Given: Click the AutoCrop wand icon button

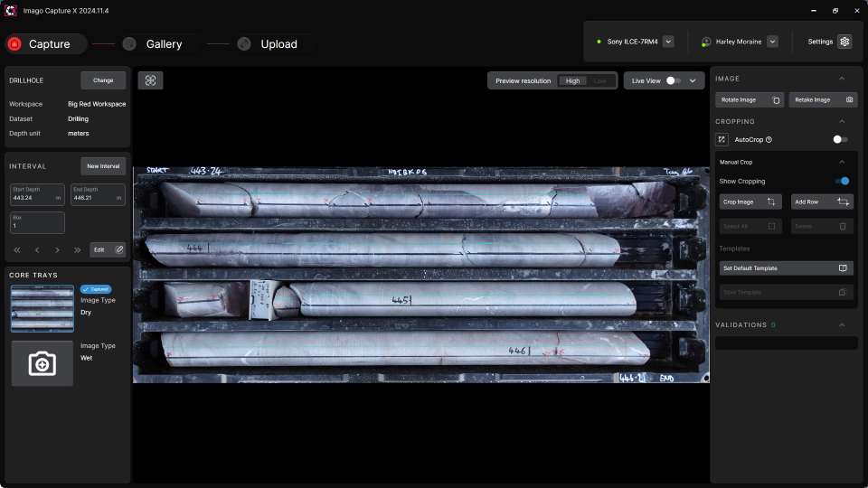Looking at the screenshot, I should (722, 140).
